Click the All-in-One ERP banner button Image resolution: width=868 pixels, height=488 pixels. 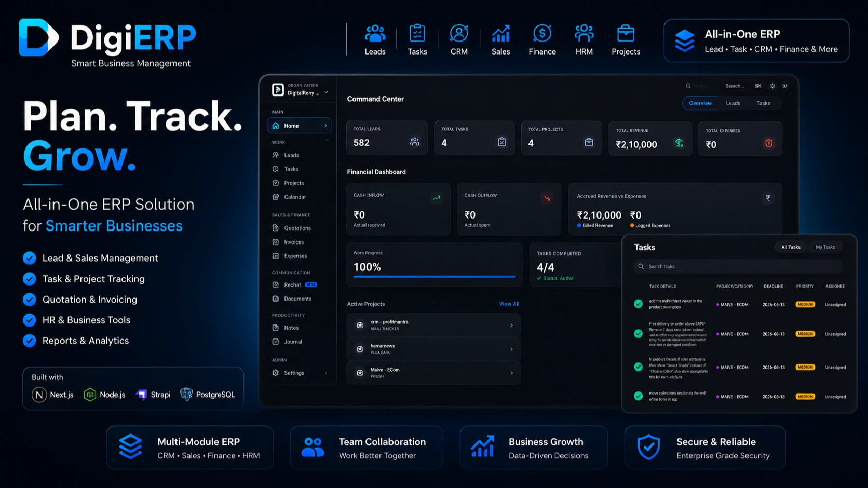756,41
